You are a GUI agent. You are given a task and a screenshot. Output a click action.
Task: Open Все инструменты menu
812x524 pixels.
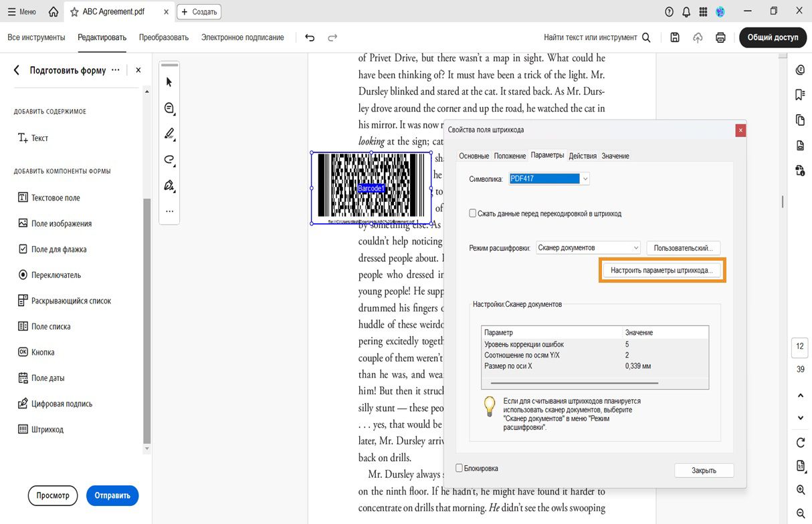pos(36,37)
